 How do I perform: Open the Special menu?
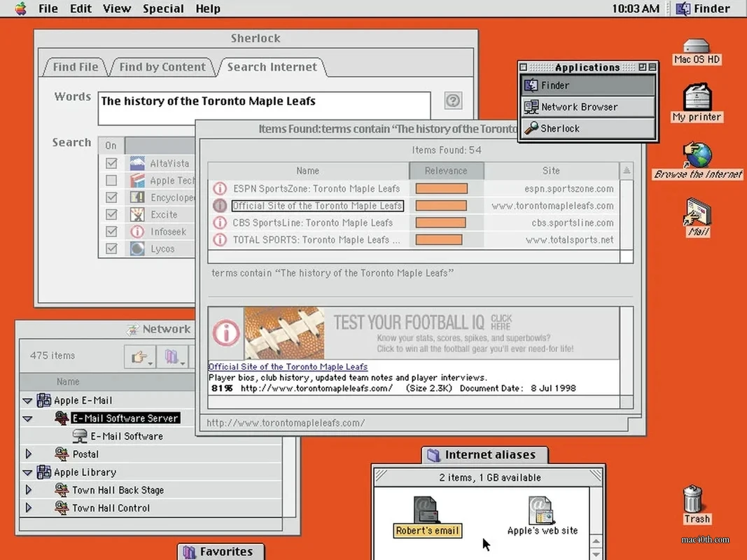(x=163, y=8)
